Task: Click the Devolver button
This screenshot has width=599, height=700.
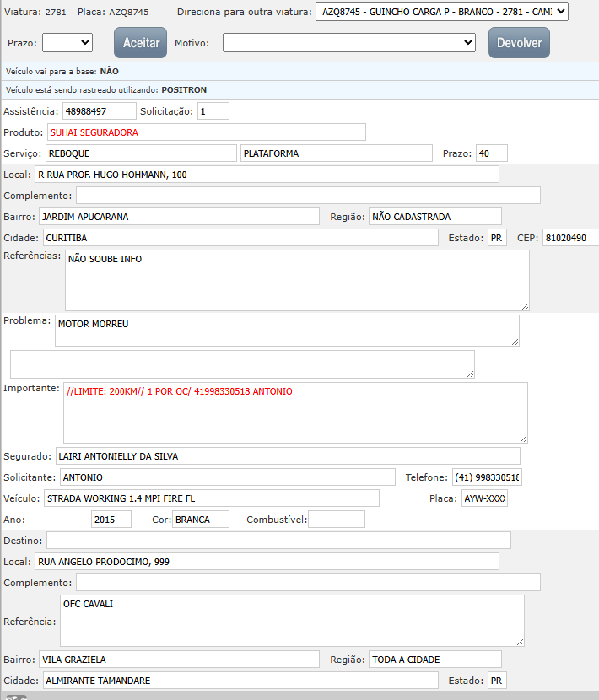Action: pos(519,42)
